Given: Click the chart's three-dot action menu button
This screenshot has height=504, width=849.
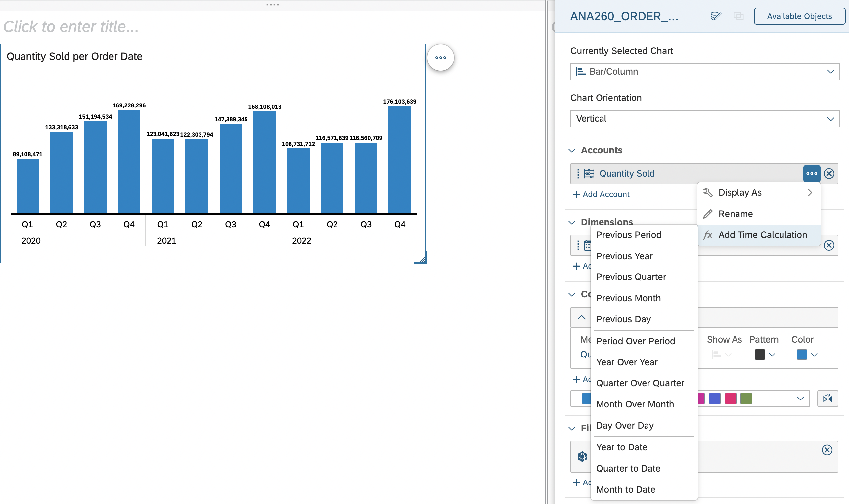Looking at the screenshot, I should click(440, 58).
